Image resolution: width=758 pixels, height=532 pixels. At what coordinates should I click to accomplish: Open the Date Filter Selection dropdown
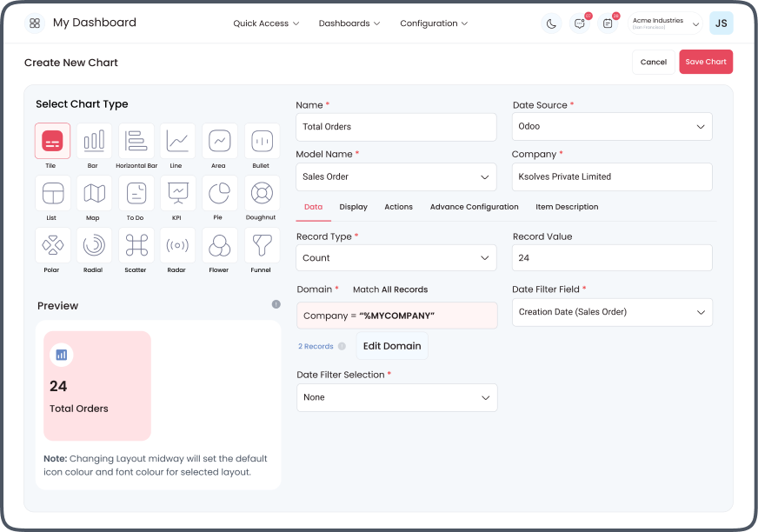pyautogui.click(x=396, y=397)
